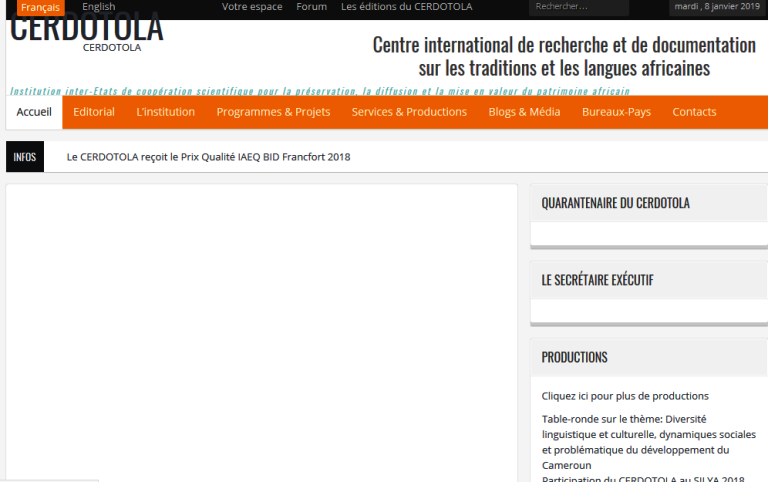768x482 pixels.
Task: Click Le Secrétaire Exécutif heading
Action: coord(597,280)
